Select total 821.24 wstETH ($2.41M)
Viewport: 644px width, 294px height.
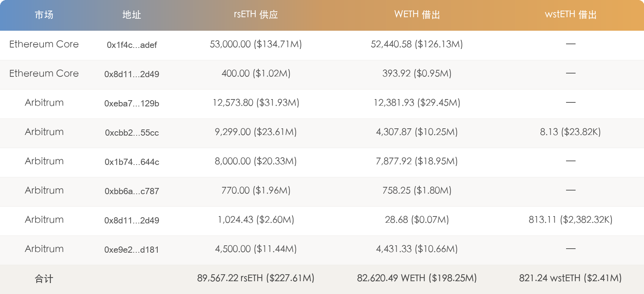(x=570, y=278)
